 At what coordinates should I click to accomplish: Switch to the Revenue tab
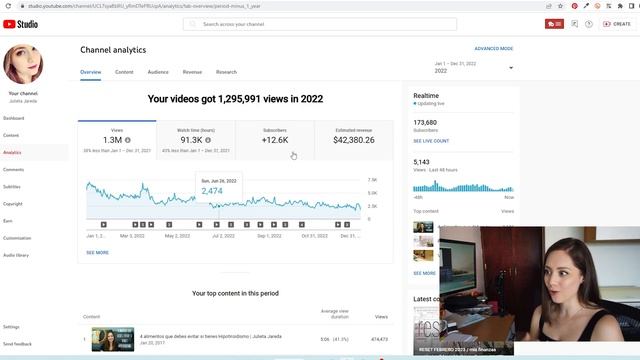pyautogui.click(x=192, y=72)
